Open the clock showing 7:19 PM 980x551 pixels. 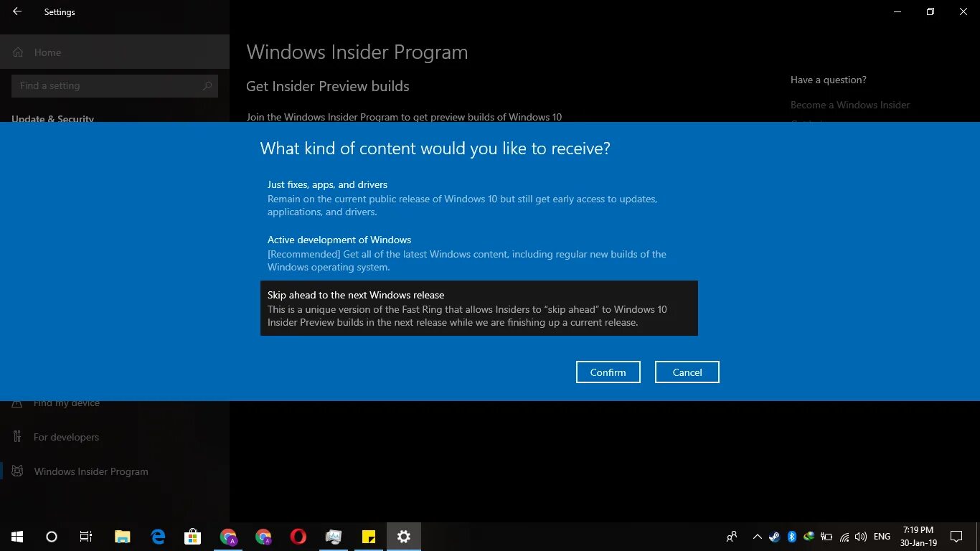919,537
